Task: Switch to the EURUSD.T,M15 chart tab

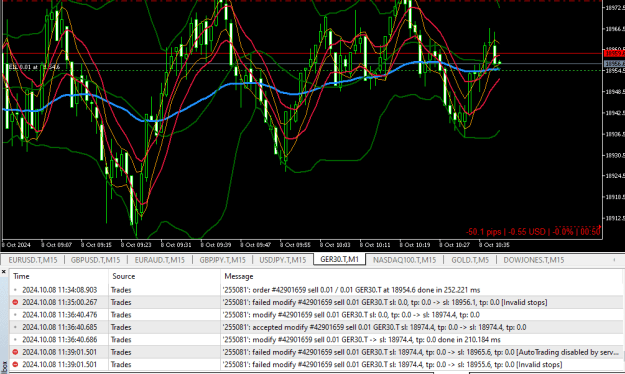Action: [33, 260]
